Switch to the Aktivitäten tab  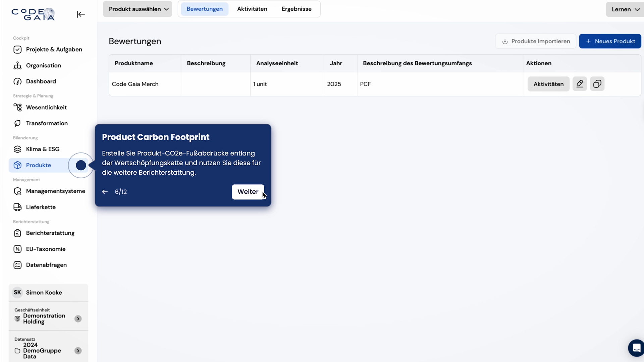point(252,9)
